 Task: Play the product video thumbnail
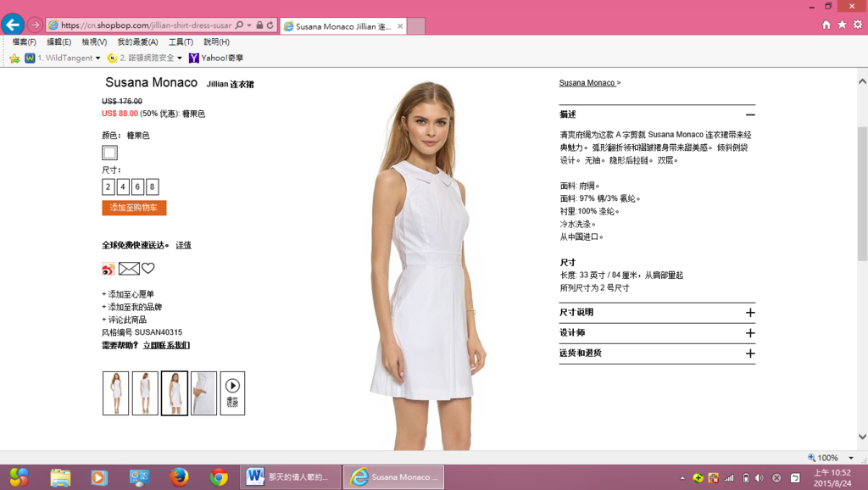click(x=232, y=393)
